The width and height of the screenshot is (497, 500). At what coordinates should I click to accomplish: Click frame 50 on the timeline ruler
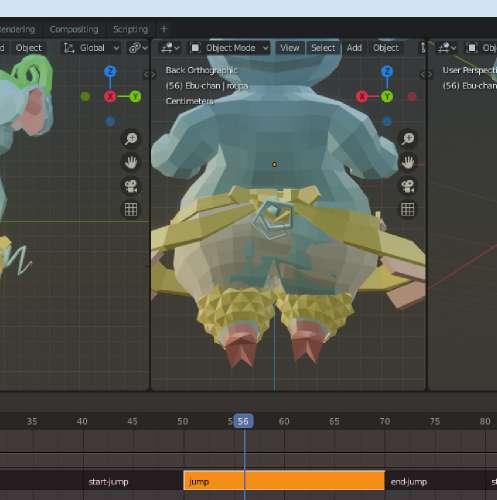pos(183,421)
